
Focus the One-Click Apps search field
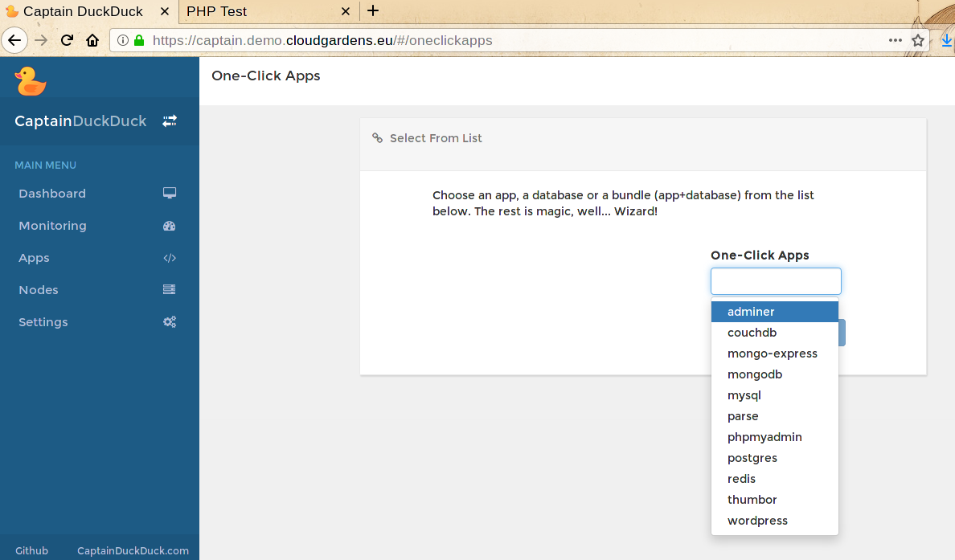pyautogui.click(x=776, y=281)
